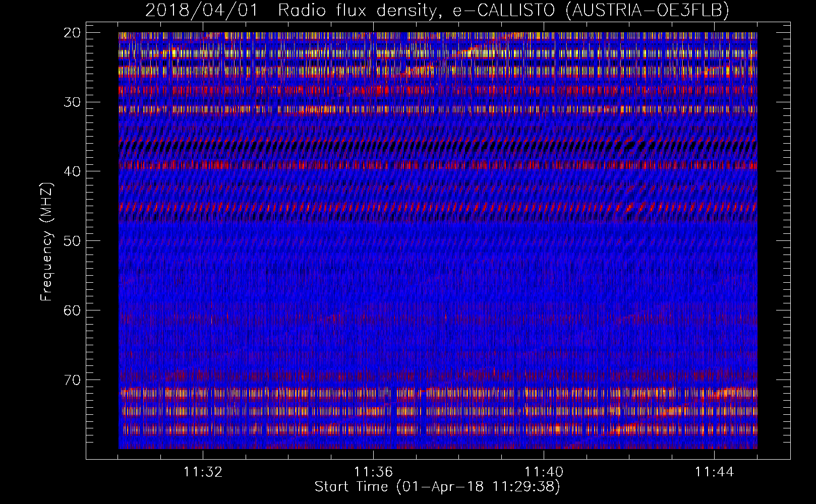Click the e-CALLISTO label in title
The height and width of the screenshot is (504, 816).
pos(503,10)
